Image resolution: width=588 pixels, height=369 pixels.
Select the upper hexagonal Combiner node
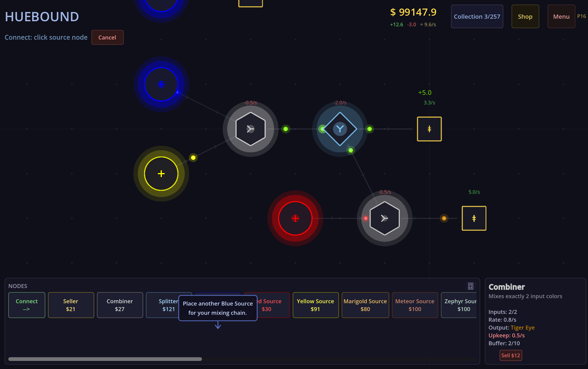(x=250, y=129)
